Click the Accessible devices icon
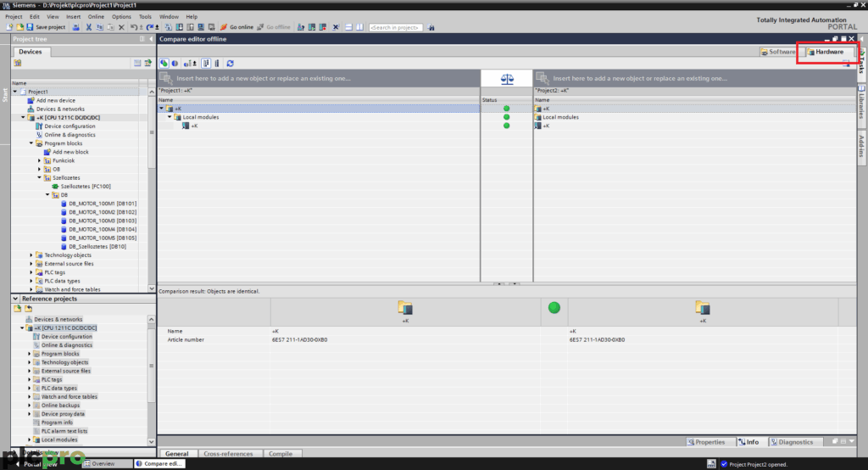Image resolution: width=868 pixels, height=470 pixels. (x=301, y=27)
